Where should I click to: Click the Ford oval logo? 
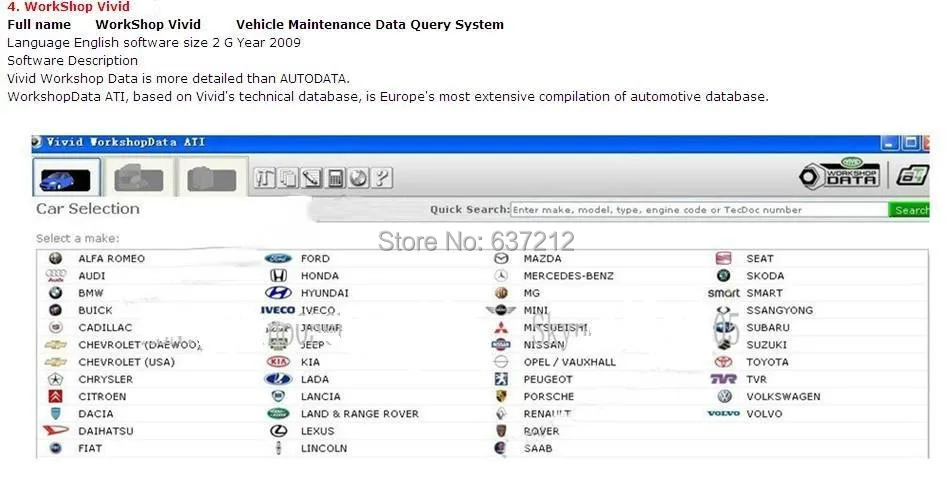pos(278,259)
